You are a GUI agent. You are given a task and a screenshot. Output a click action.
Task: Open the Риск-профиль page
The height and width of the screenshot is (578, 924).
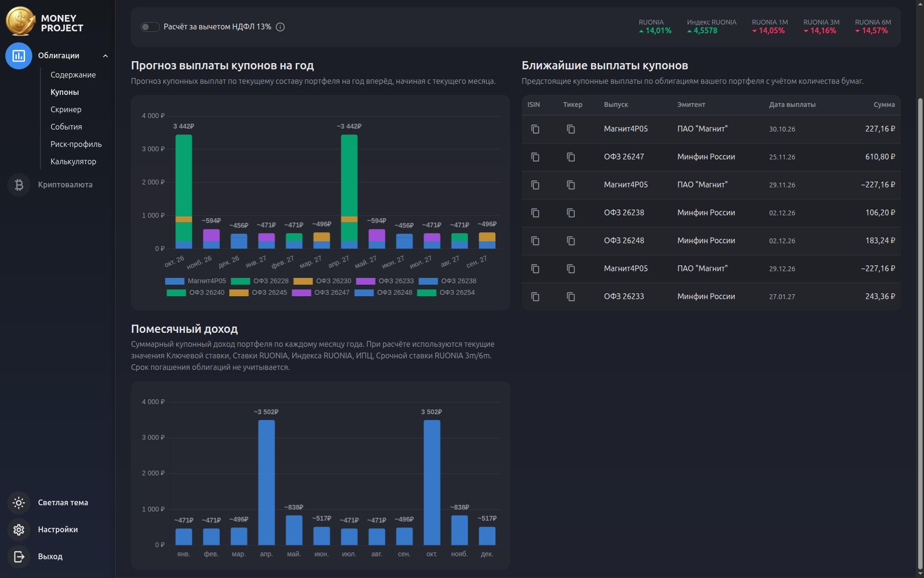tap(76, 144)
